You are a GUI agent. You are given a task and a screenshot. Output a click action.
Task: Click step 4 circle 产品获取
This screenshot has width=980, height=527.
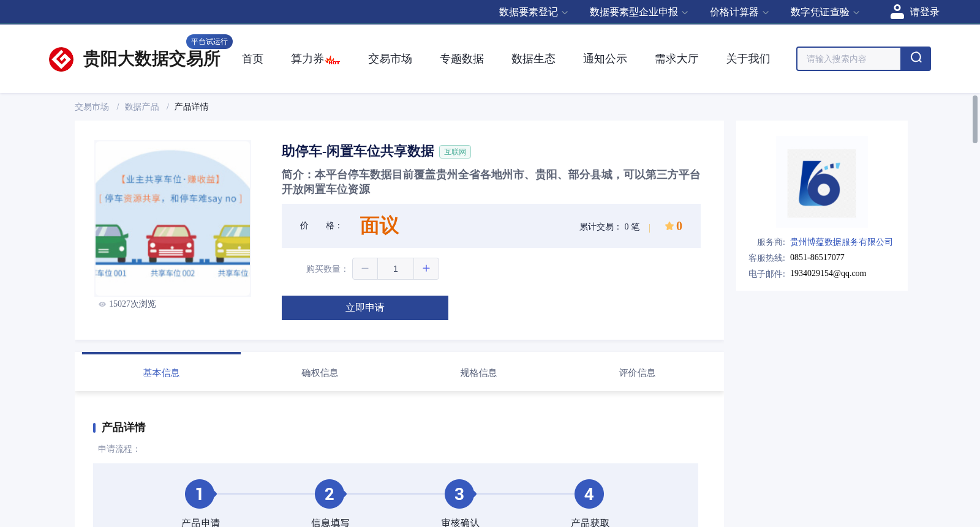[x=589, y=494]
